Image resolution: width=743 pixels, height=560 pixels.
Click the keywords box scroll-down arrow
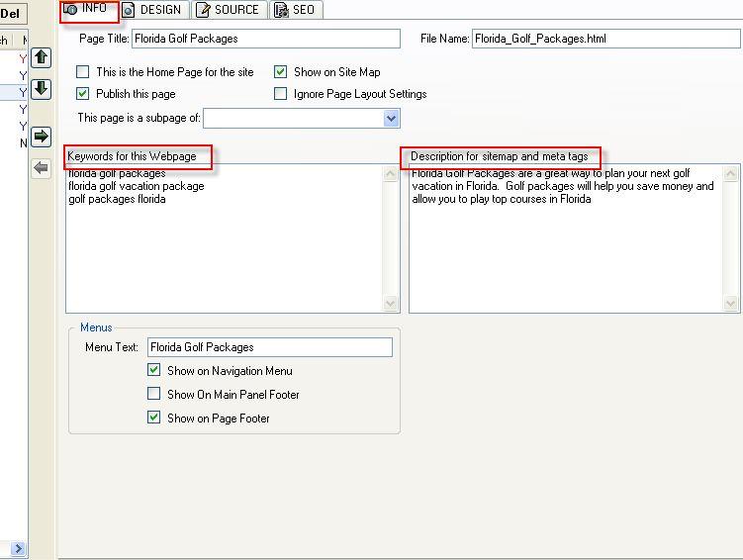391,304
